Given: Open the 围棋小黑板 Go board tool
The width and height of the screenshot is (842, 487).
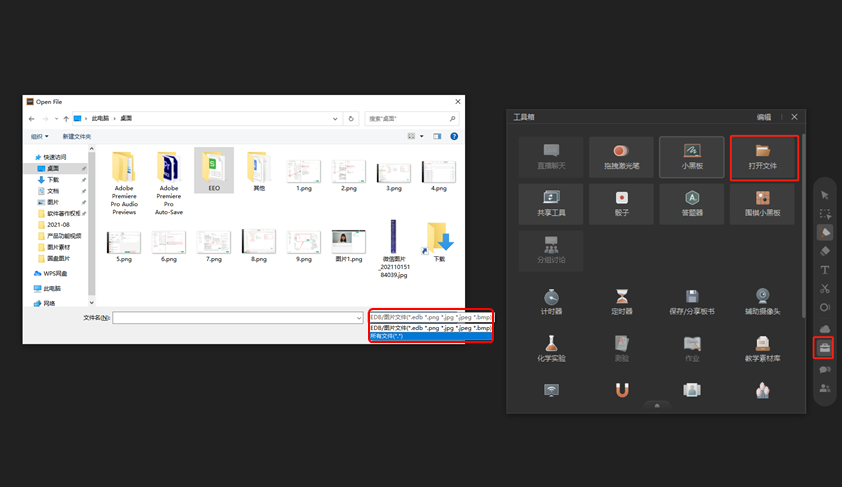Looking at the screenshot, I should 763,204.
